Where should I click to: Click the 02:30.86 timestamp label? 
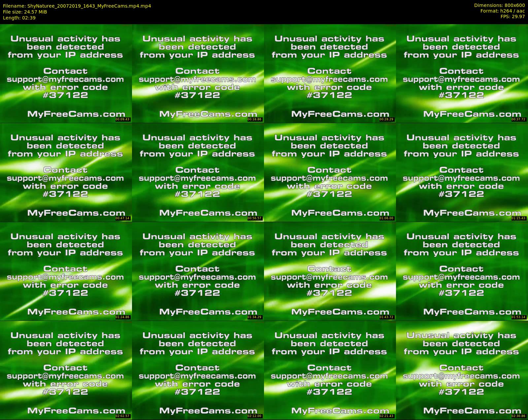[x=519, y=416]
